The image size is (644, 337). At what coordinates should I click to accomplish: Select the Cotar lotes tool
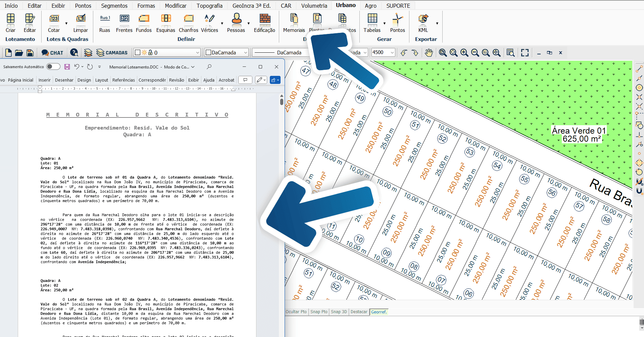[54, 23]
